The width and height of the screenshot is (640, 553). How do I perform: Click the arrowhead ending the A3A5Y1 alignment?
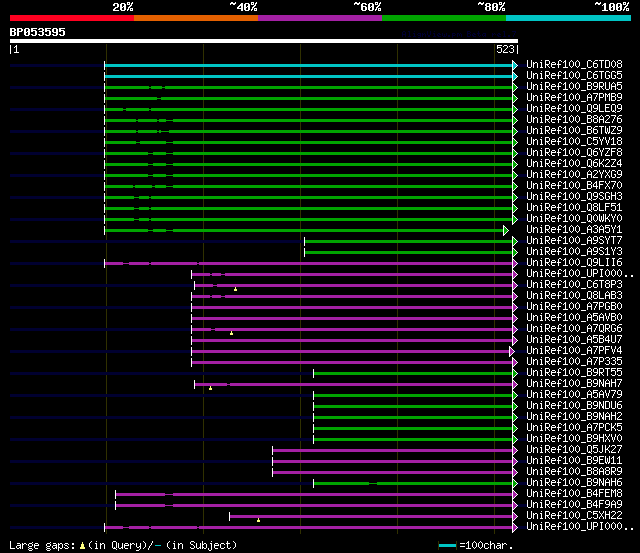coord(506,231)
